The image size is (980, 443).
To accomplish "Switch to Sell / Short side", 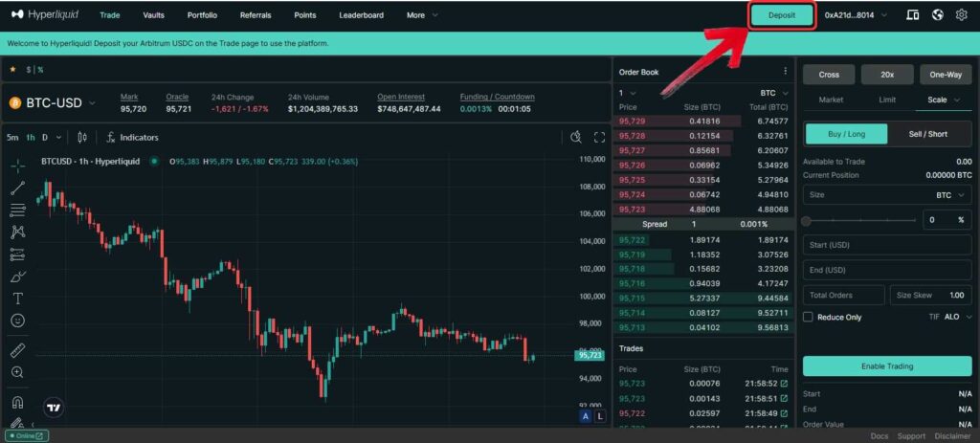I will pyautogui.click(x=930, y=134).
